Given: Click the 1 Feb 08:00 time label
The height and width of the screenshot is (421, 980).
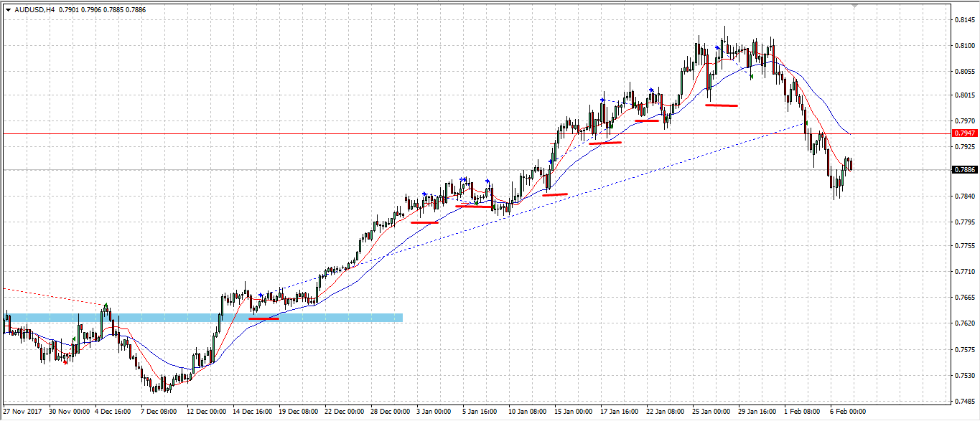Looking at the screenshot, I should (x=803, y=412).
